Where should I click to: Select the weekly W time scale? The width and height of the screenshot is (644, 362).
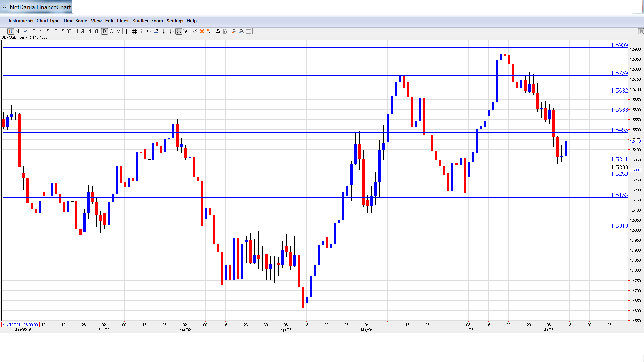pyautogui.click(x=111, y=31)
